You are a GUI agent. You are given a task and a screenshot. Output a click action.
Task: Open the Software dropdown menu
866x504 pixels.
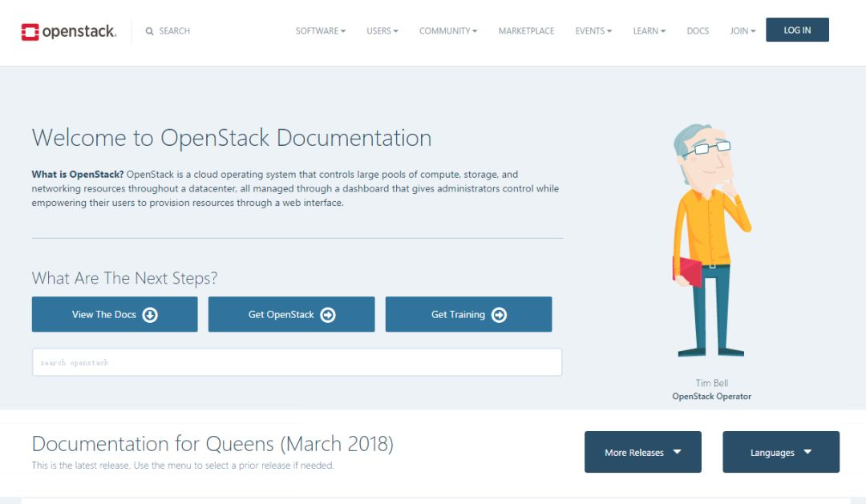[x=320, y=31]
